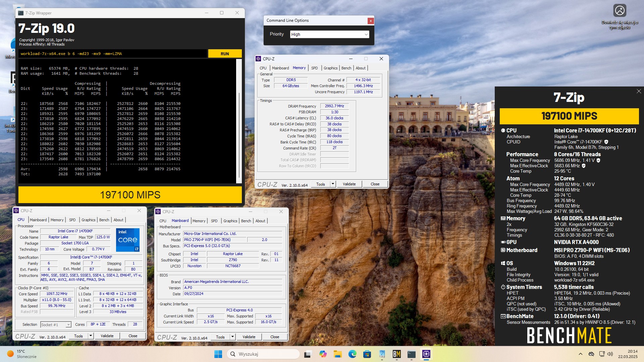Open Bench tab in top CPU-Z window

click(346, 68)
